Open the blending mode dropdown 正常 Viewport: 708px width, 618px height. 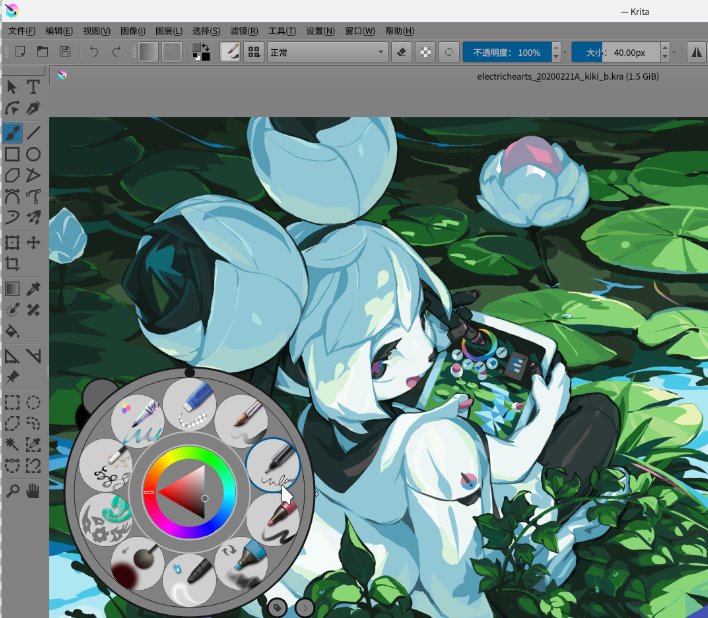click(326, 52)
